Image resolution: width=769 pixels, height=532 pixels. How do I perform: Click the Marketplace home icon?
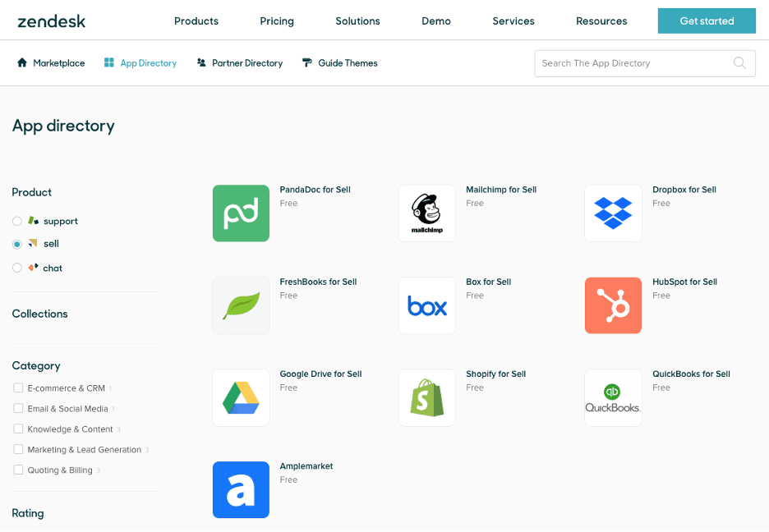pyautogui.click(x=22, y=62)
